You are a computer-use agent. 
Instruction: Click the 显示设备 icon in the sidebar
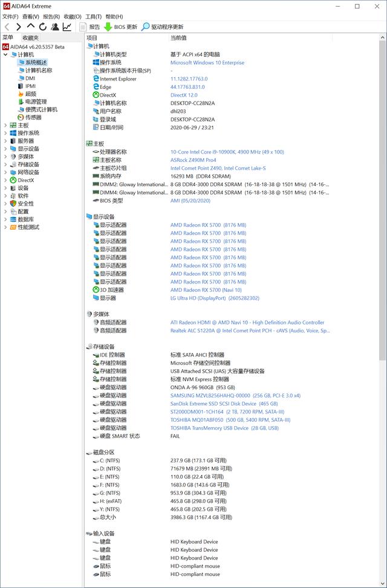(x=13, y=149)
